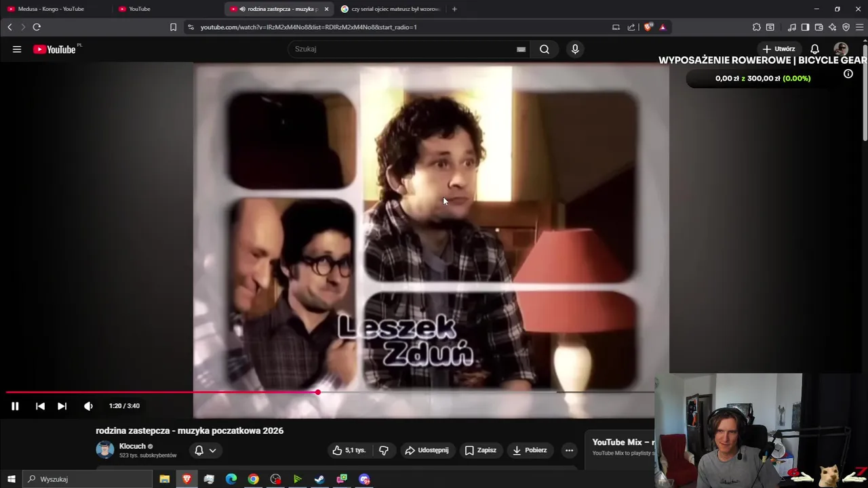Go to the YouTube home logo
The height and width of the screenshot is (488, 868).
(54, 49)
